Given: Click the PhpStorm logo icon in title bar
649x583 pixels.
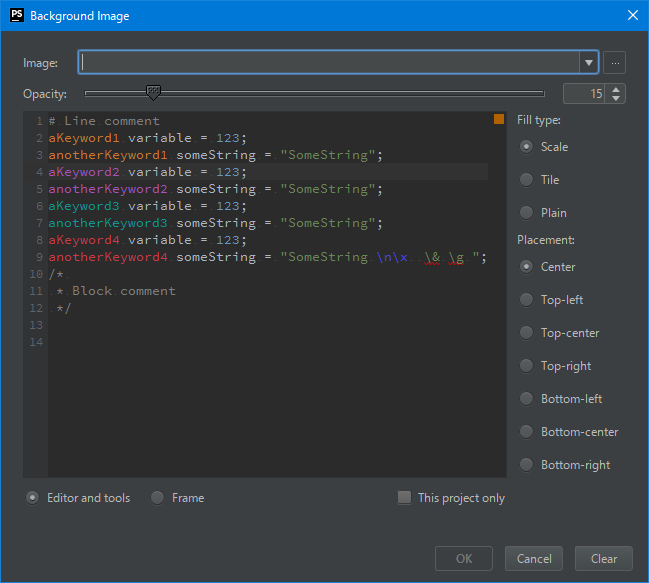Looking at the screenshot, I should [16, 15].
